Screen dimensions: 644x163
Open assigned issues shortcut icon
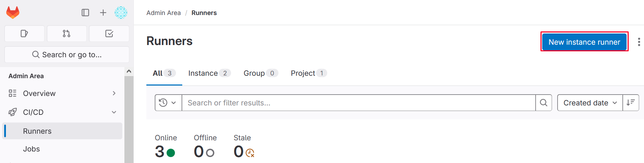(x=24, y=34)
